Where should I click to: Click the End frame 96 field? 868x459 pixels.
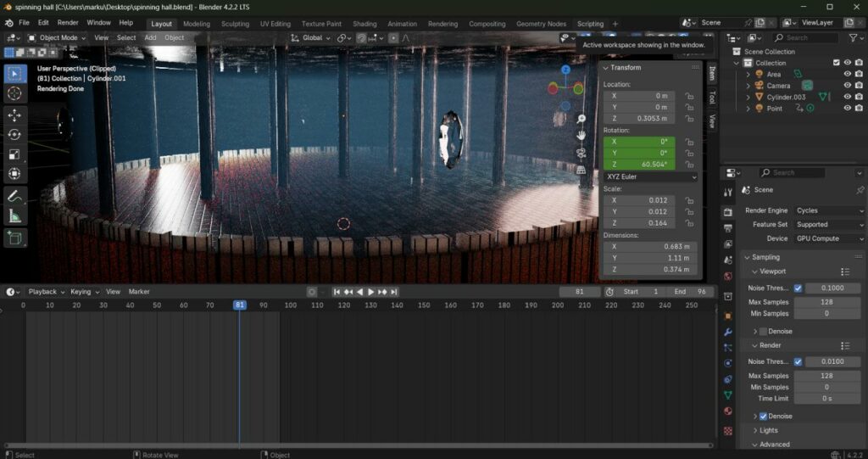[x=689, y=292]
